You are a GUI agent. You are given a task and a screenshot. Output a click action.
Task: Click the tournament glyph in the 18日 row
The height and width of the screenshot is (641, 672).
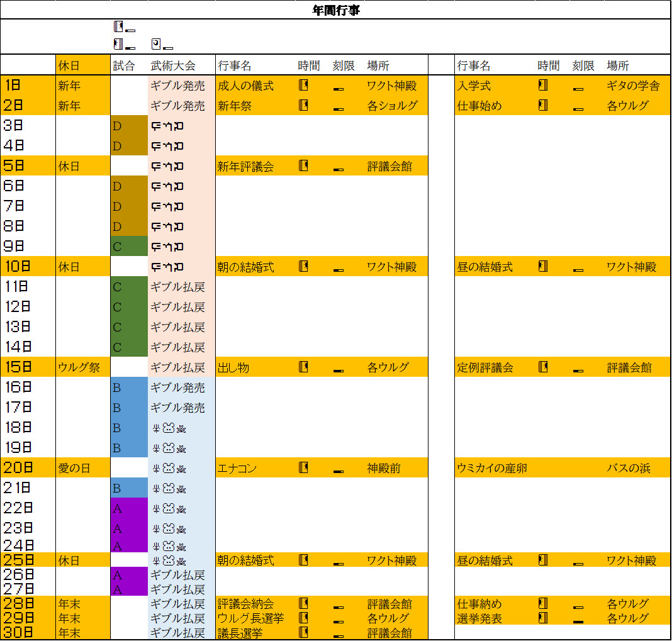click(169, 428)
